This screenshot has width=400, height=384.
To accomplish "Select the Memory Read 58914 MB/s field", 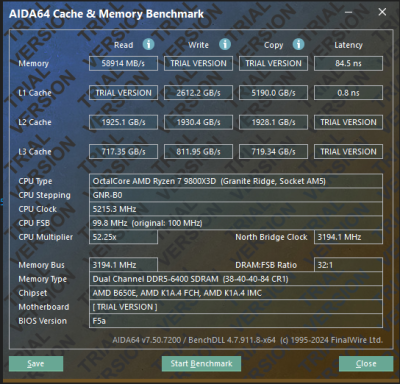I will tap(123, 63).
